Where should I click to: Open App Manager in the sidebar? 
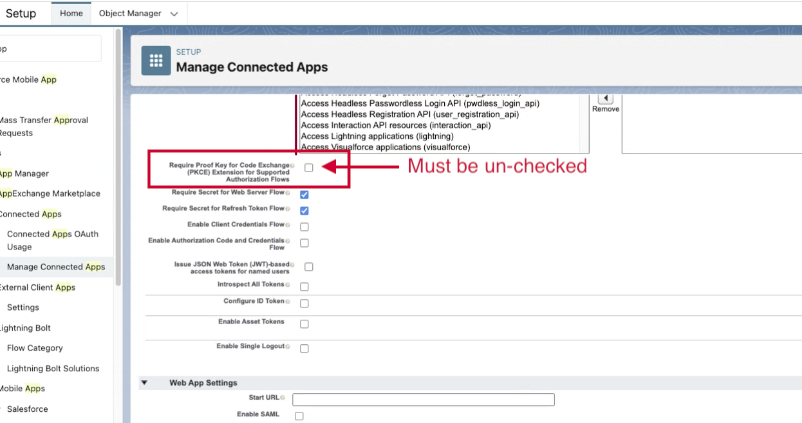coord(24,173)
